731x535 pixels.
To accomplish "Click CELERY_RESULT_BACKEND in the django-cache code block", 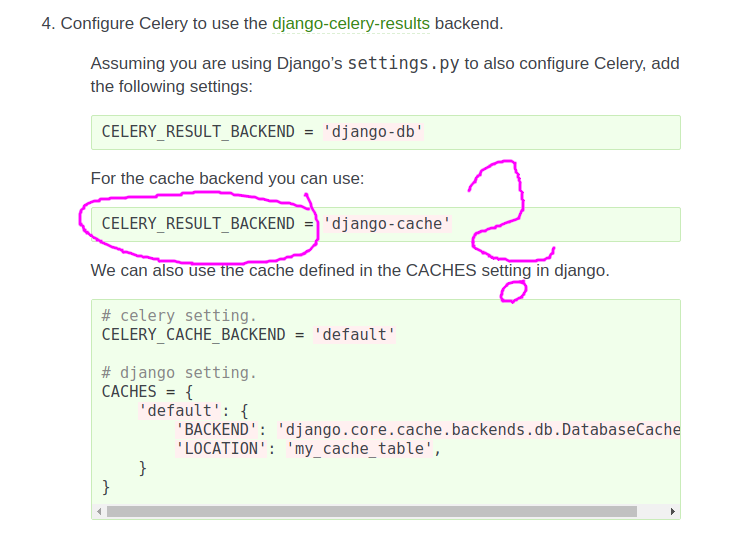I will [198, 224].
